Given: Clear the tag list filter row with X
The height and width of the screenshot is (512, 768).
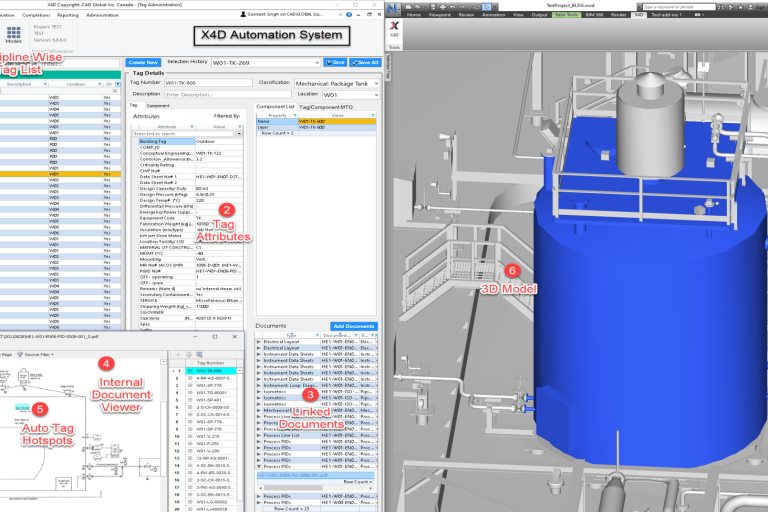Looking at the screenshot, I should [115, 91].
